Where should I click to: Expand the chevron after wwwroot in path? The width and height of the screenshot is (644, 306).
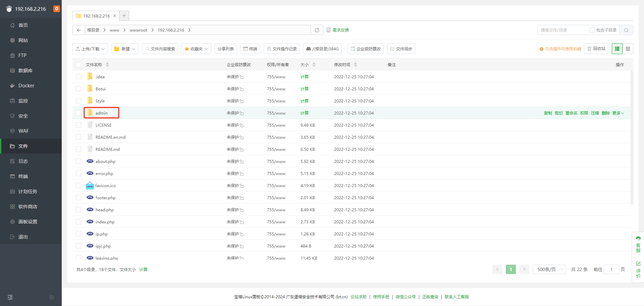tap(153, 30)
